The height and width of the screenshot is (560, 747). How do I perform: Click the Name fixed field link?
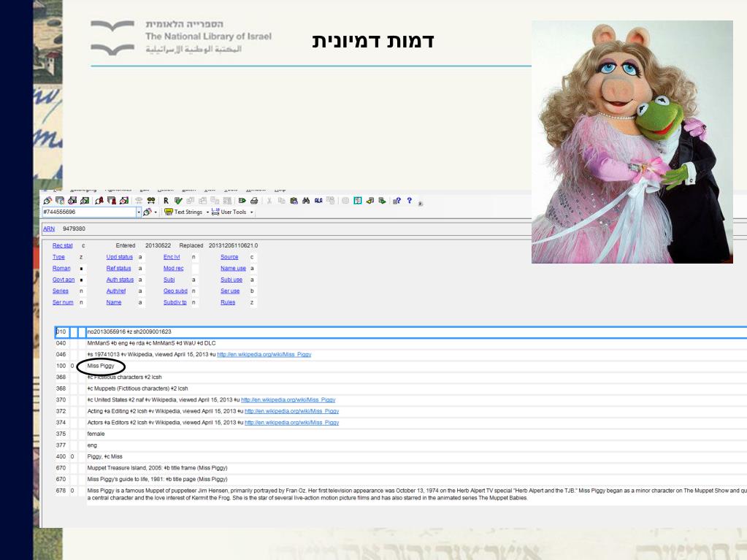[x=113, y=302]
